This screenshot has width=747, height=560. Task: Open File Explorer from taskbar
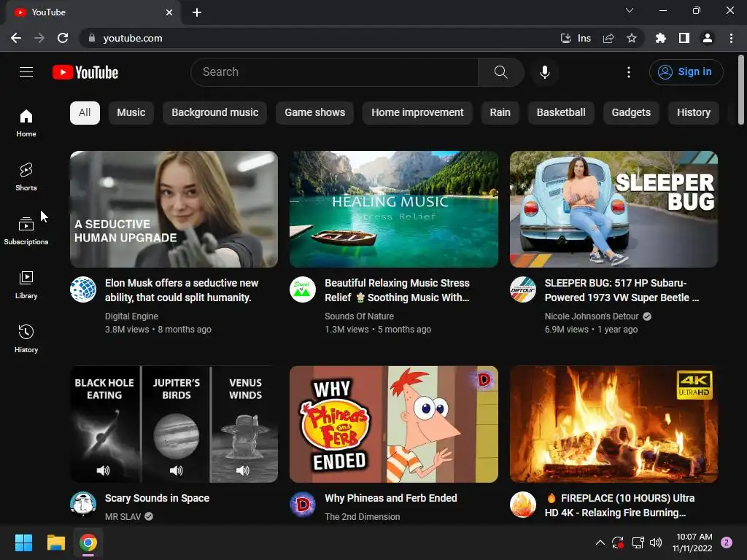(x=55, y=542)
